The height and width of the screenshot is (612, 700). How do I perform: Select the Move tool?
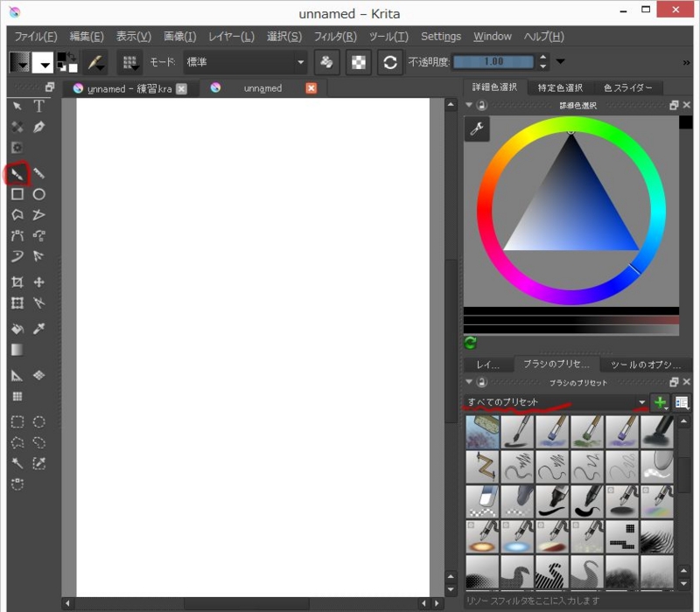[x=38, y=282]
